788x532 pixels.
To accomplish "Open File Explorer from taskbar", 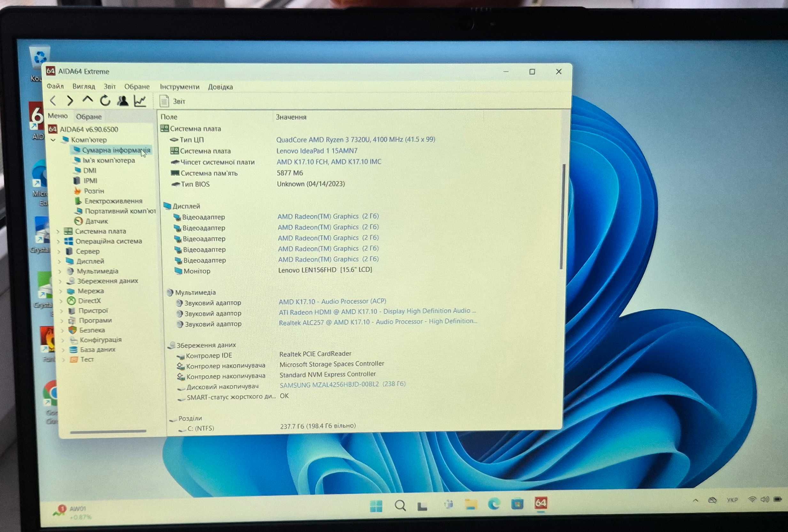I will (471, 505).
